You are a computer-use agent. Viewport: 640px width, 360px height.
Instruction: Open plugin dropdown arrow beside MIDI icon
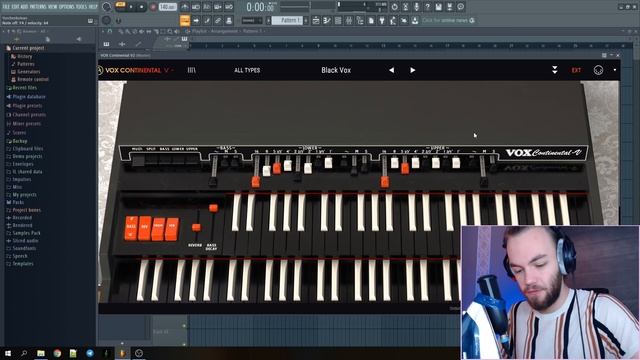click(x=615, y=70)
